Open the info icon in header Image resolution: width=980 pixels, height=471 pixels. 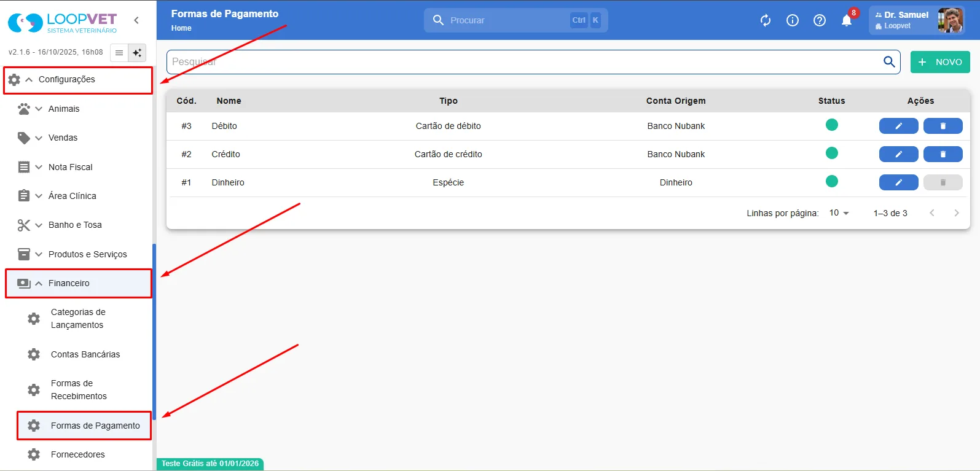pyautogui.click(x=793, y=20)
